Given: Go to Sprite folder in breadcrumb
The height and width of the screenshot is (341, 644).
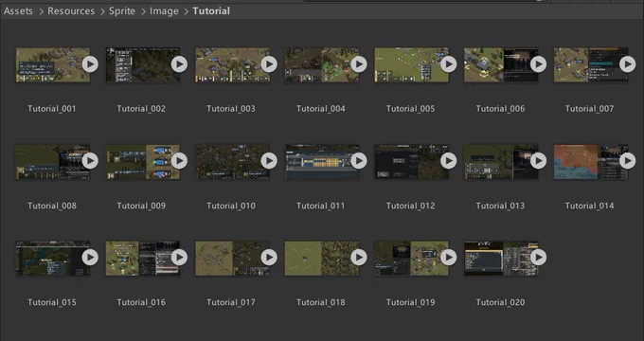Looking at the screenshot, I should (x=122, y=11).
